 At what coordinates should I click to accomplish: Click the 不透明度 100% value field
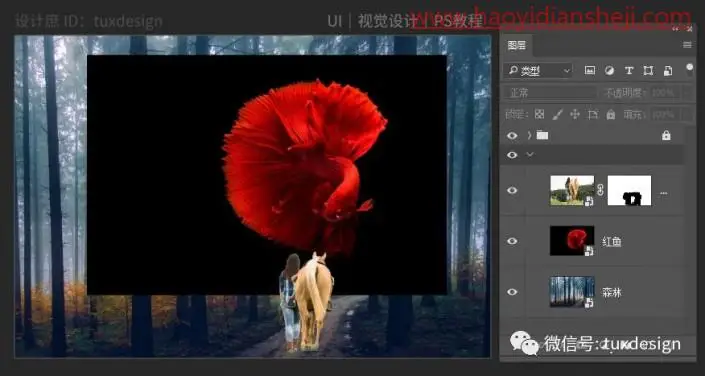pyautogui.click(x=666, y=93)
